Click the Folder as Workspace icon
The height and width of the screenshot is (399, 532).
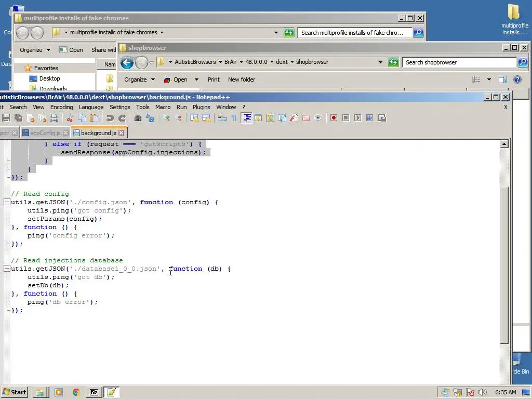(306, 118)
